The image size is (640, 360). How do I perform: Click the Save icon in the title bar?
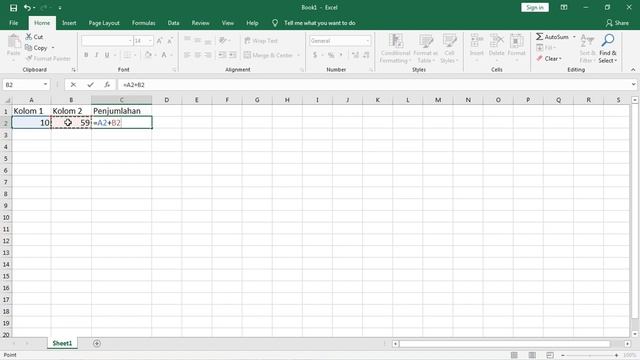(13, 8)
